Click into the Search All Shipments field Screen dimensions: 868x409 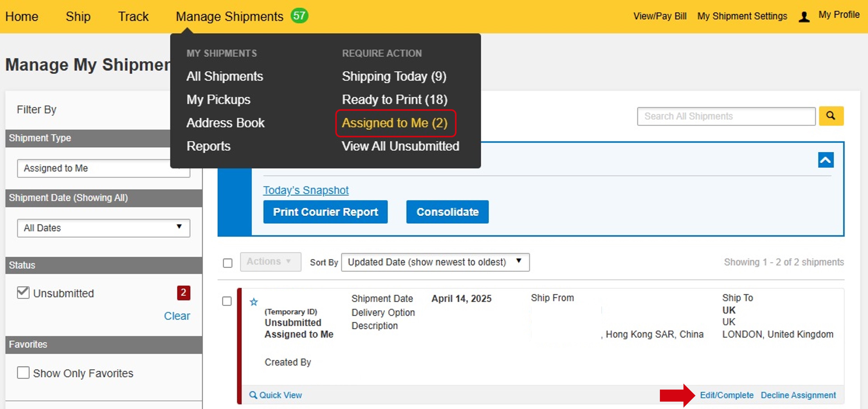pyautogui.click(x=726, y=116)
